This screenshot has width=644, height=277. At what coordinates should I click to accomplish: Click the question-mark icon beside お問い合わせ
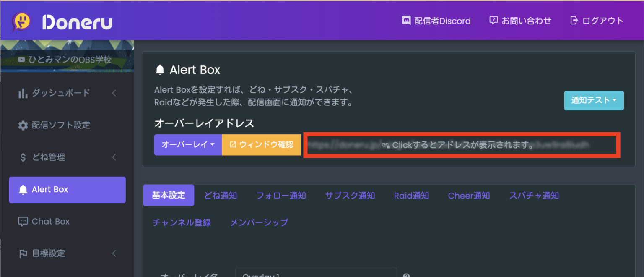coord(493,20)
